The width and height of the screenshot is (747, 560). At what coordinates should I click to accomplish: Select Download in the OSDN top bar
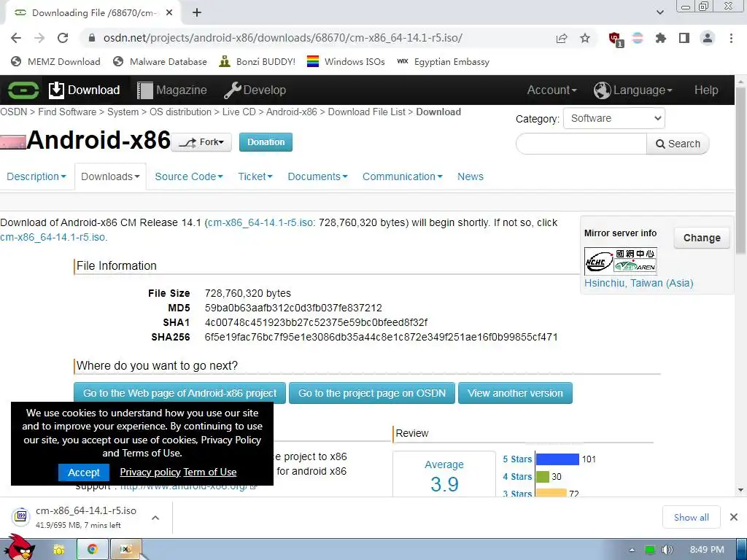pyautogui.click(x=85, y=90)
